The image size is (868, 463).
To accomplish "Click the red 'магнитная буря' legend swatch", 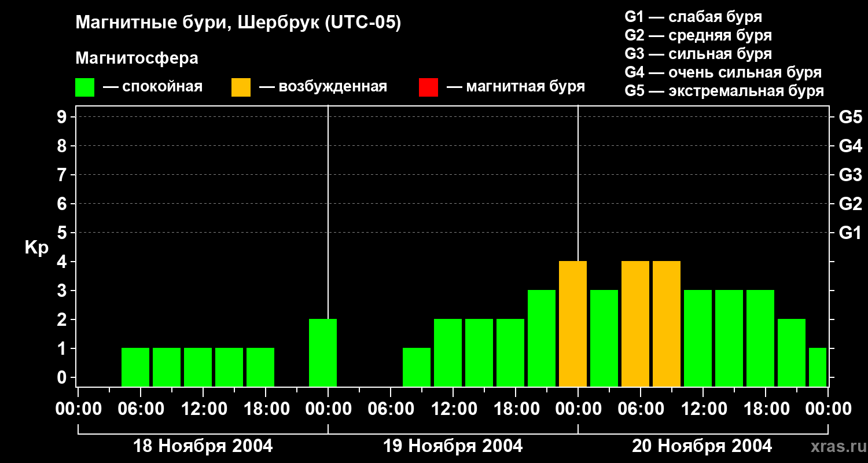I will tap(428, 87).
